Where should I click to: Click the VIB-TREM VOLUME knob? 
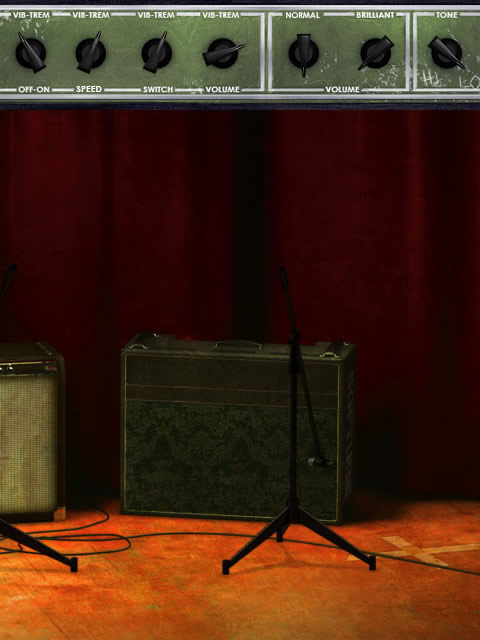(223, 53)
